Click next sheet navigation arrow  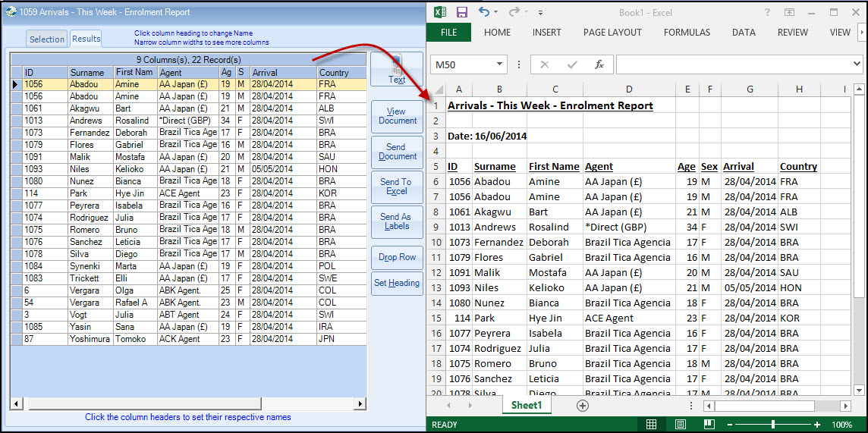(x=470, y=406)
